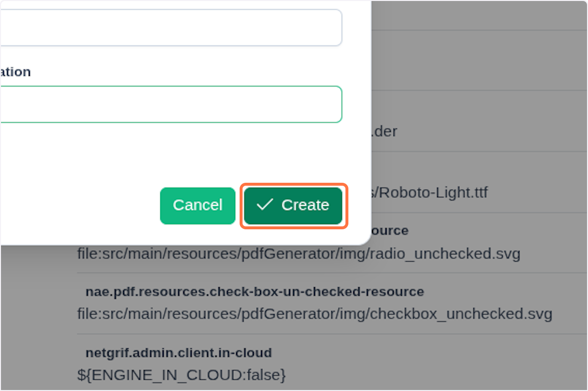Click the Roboto-Light.ttf font path text
Viewport: 588px width, 391px height.
[x=431, y=192]
